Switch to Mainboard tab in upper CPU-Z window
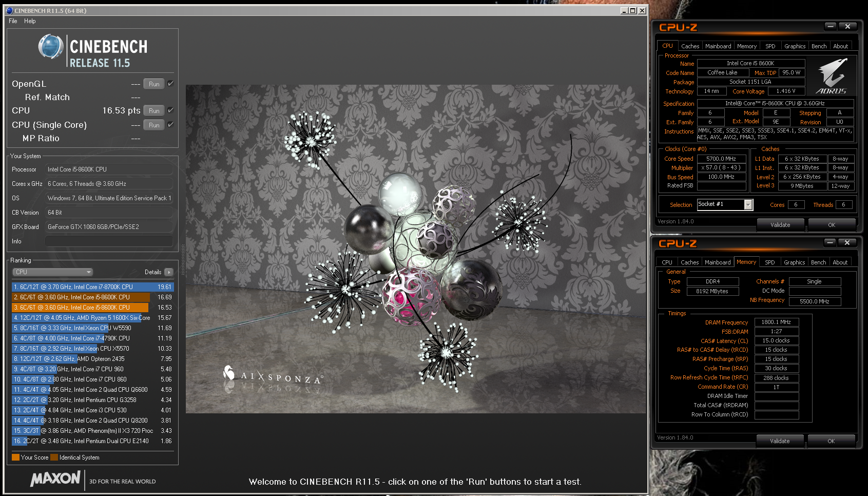 point(718,46)
